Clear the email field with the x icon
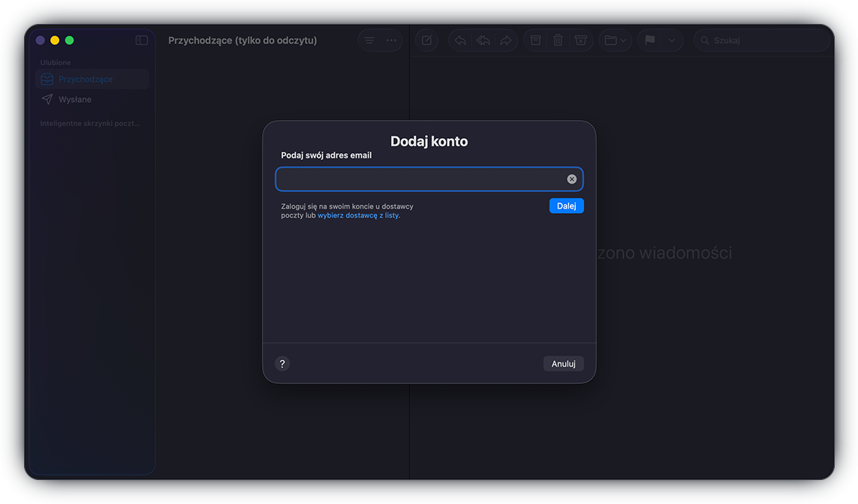This screenshot has height=504, width=858. (571, 178)
